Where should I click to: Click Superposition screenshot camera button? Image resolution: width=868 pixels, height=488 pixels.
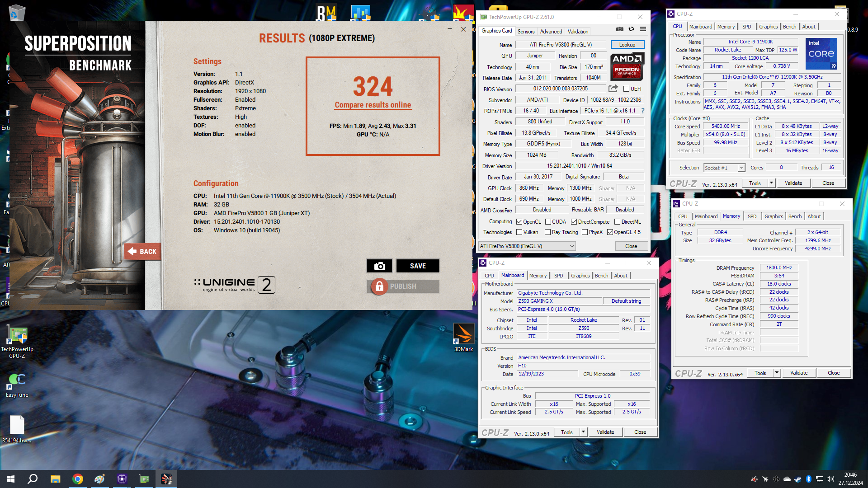tap(380, 266)
